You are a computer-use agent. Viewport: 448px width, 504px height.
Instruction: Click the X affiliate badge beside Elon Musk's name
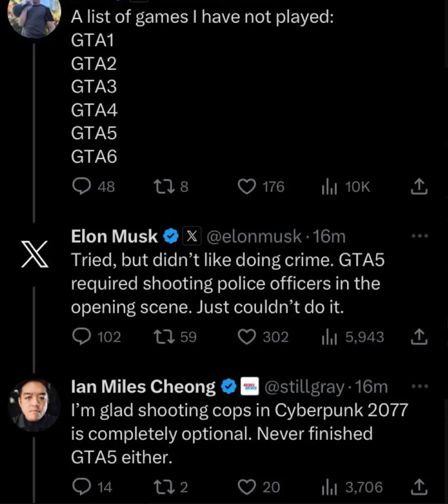191,235
